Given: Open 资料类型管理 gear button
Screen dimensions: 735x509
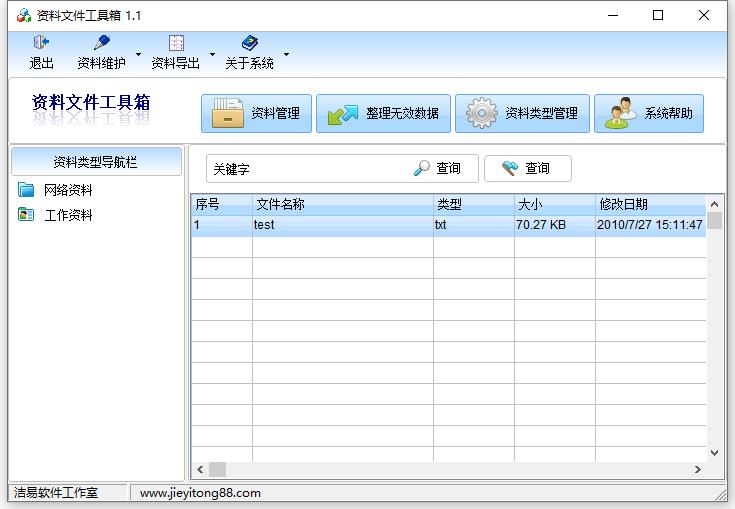Looking at the screenshot, I should (522, 113).
